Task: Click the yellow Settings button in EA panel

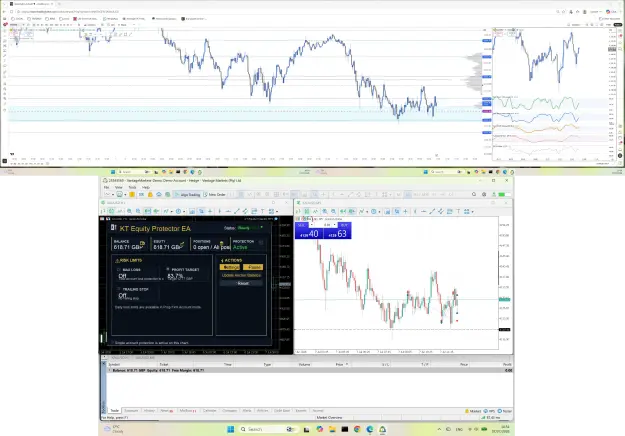Action: (x=230, y=267)
